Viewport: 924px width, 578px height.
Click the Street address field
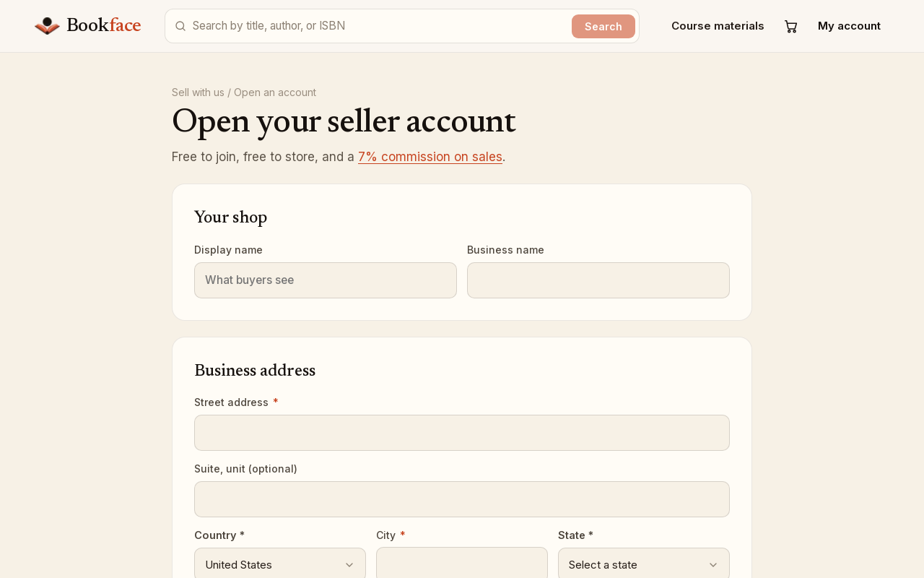[x=462, y=433]
